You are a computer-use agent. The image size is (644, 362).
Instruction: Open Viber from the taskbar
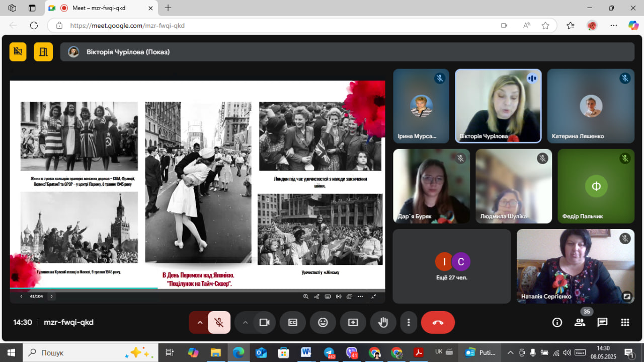[352, 352]
